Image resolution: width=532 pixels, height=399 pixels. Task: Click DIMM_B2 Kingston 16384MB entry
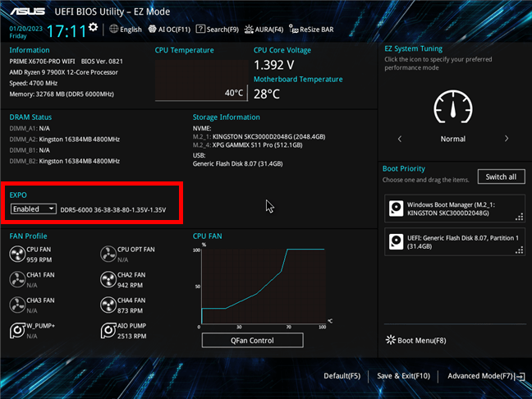[65, 161]
